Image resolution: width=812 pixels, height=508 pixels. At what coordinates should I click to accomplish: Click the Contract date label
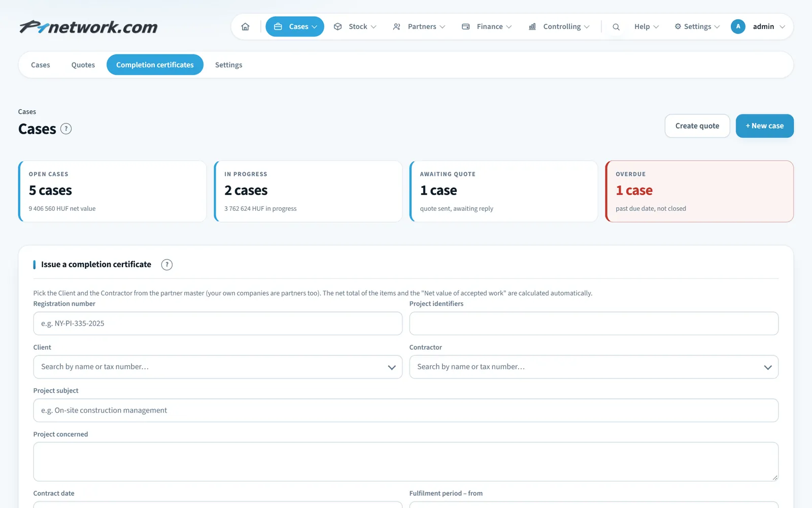54,493
